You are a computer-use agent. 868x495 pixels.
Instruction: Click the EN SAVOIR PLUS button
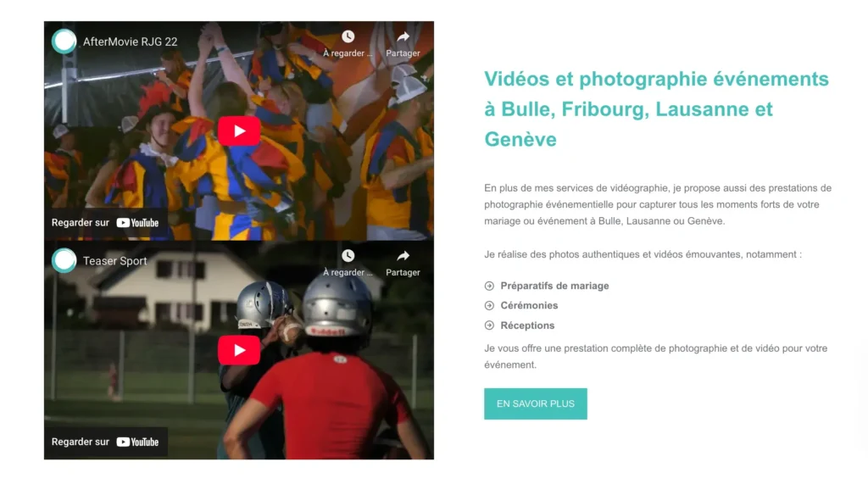(x=536, y=403)
